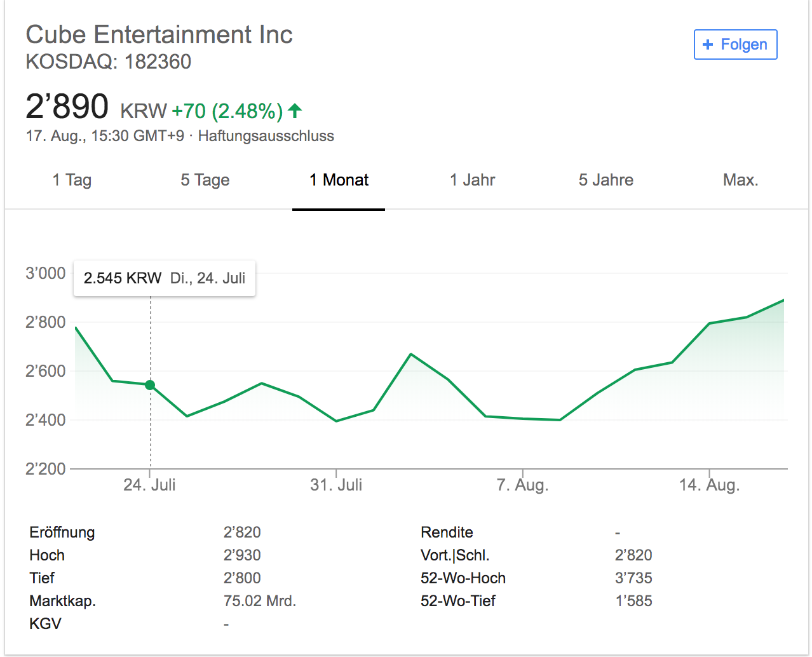Click the Folgen button
The image size is (812, 657).
(735, 44)
